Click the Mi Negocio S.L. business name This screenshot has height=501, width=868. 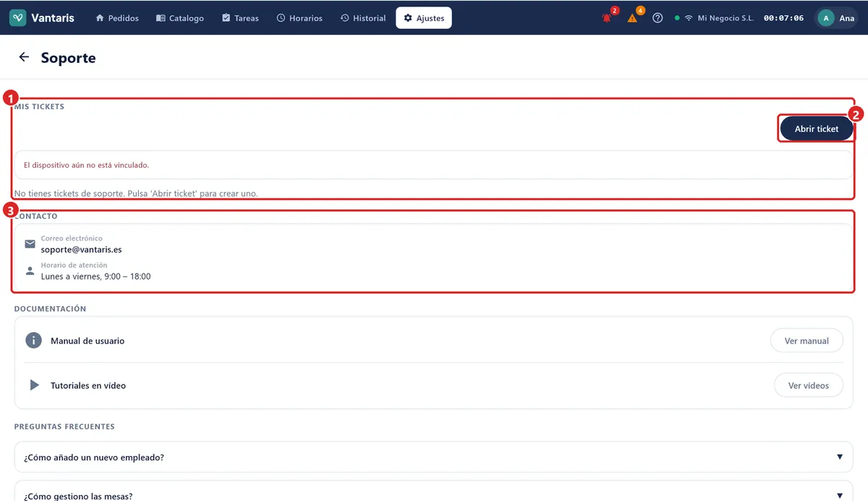point(726,18)
